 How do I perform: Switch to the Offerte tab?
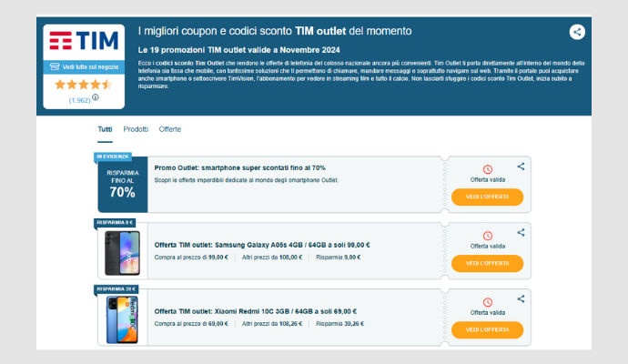pos(170,129)
